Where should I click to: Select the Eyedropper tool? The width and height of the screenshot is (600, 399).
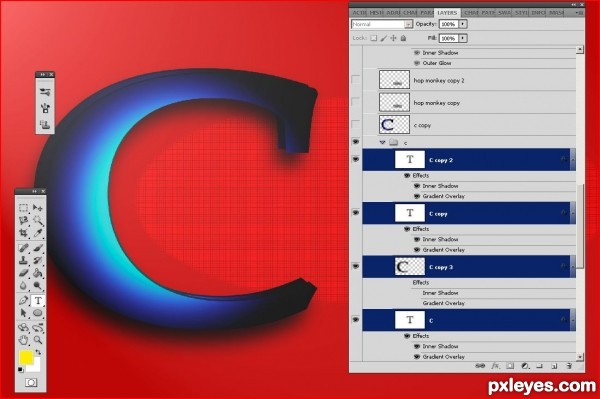38,233
